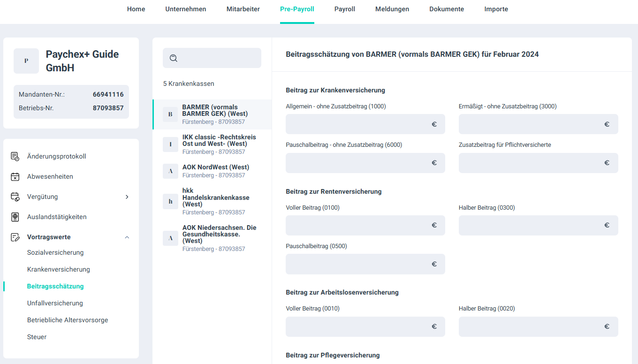This screenshot has height=364, width=638.
Task: Open Änderungsprotokoll in the sidebar
Action: click(x=57, y=156)
